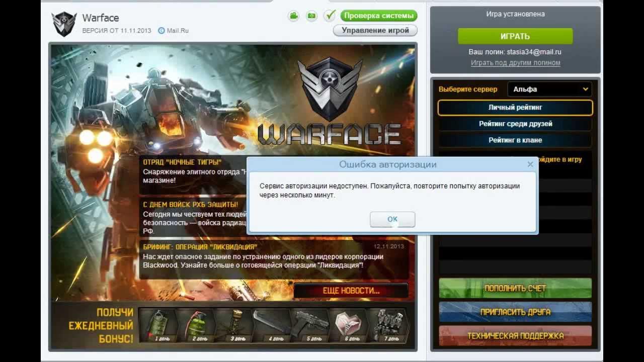Click the large Warface emblem on the banner

(x=330, y=89)
